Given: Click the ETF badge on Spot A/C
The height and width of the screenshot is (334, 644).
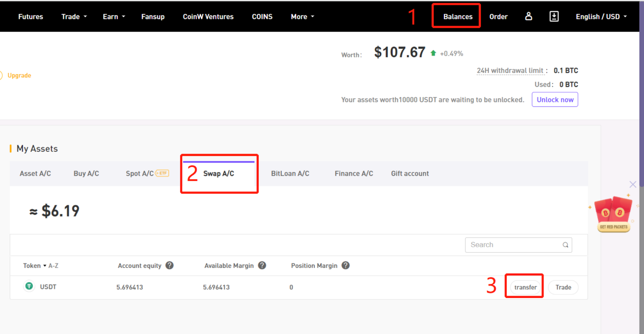Looking at the screenshot, I should [x=162, y=173].
